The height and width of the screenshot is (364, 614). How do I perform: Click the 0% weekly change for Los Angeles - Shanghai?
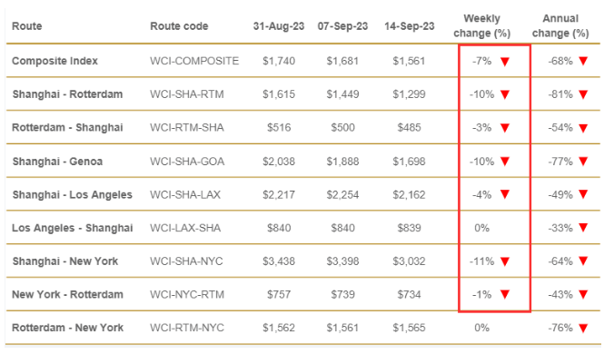point(481,228)
